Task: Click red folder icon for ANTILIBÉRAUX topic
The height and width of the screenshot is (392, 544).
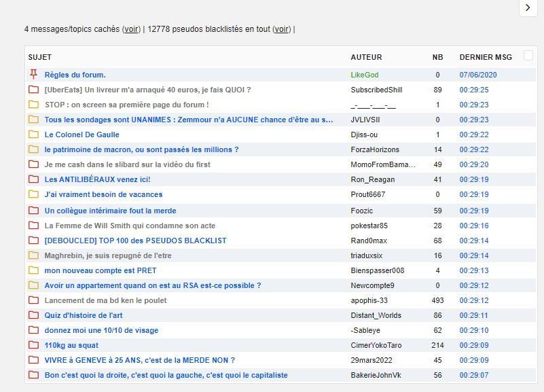Action: click(x=33, y=179)
